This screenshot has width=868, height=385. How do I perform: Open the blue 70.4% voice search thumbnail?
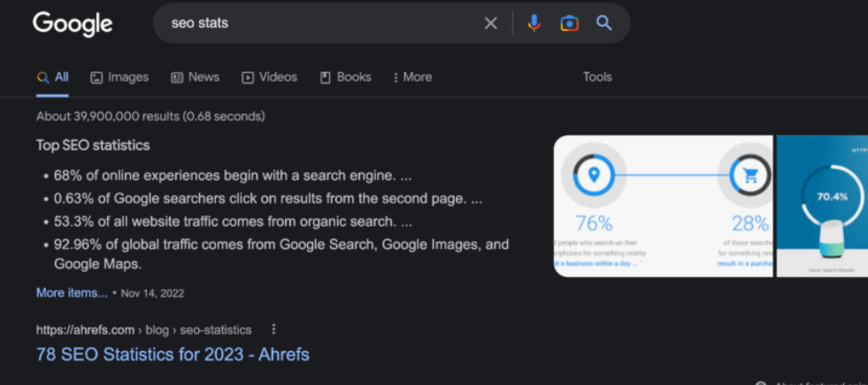pyautogui.click(x=822, y=206)
